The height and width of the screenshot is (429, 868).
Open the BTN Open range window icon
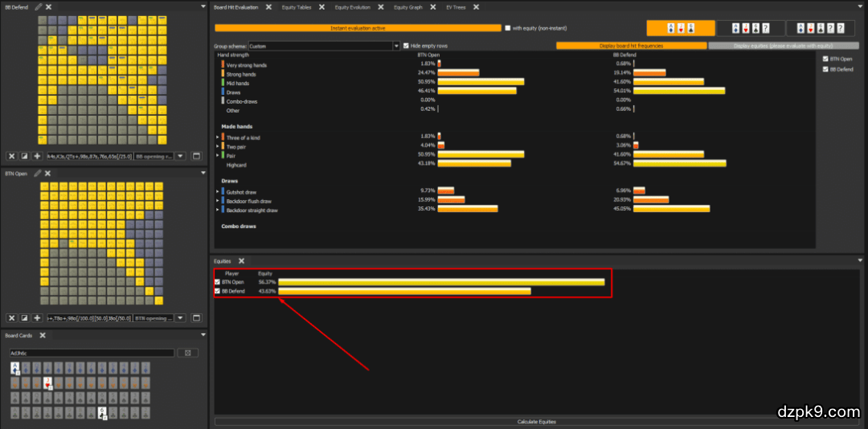click(x=196, y=318)
